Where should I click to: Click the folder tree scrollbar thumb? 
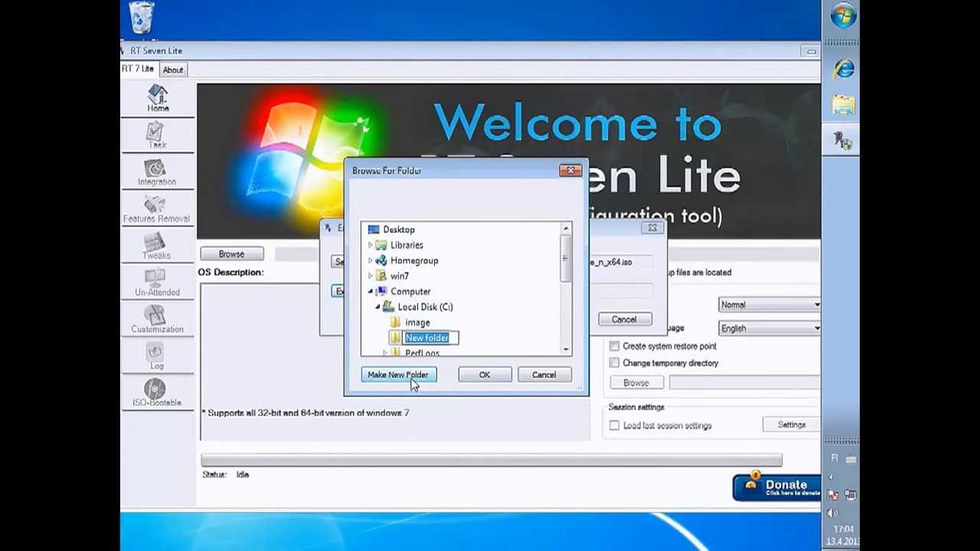pyautogui.click(x=566, y=260)
